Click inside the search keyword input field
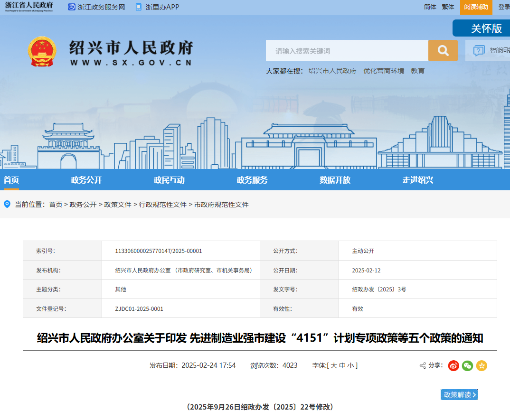The image size is (510, 420). click(347, 50)
